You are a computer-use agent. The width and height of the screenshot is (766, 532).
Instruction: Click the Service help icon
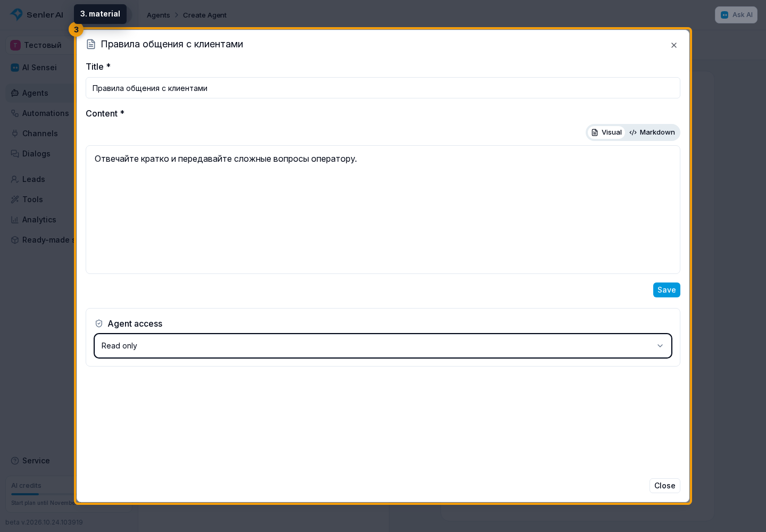click(x=15, y=461)
